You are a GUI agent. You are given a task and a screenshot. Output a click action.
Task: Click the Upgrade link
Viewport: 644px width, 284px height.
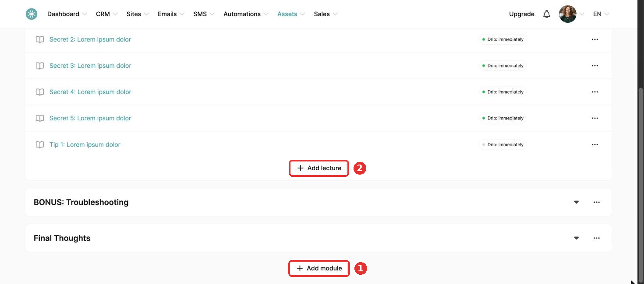pyautogui.click(x=522, y=14)
